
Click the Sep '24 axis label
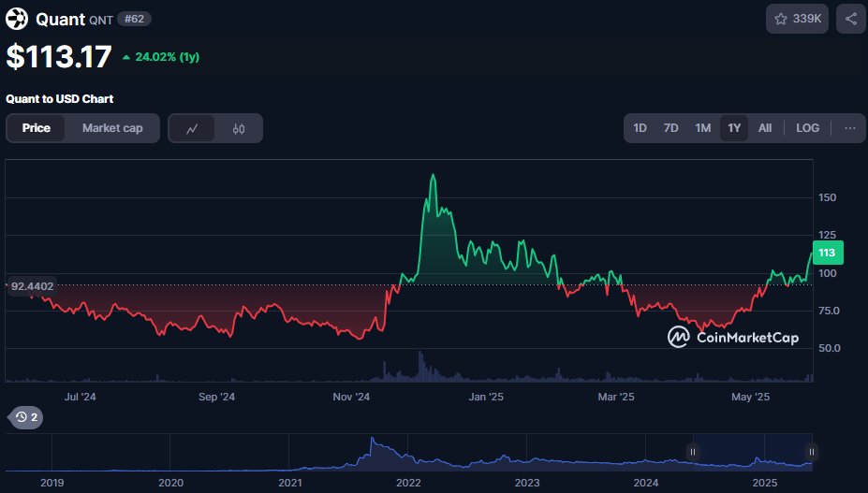tap(216, 397)
